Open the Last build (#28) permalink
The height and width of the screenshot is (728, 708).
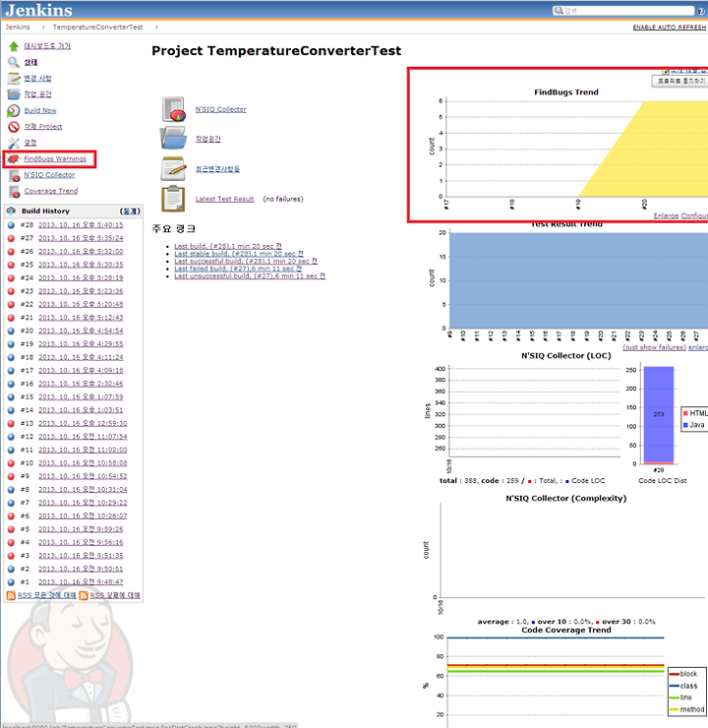228,246
